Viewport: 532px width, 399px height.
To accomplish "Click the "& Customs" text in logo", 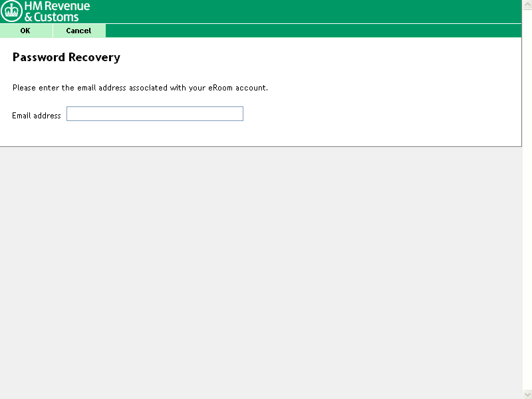I will (x=51, y=17).
